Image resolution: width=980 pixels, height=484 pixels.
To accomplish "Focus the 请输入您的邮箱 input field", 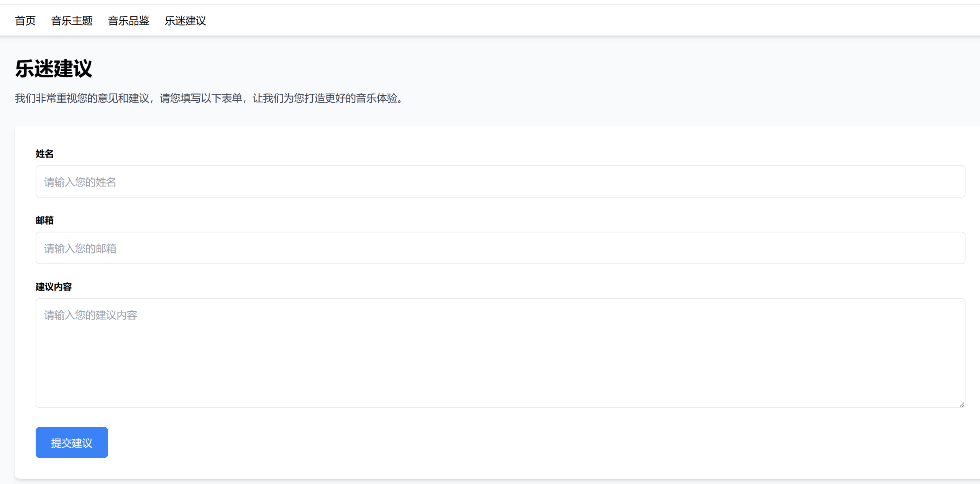I will click(500, 248).
